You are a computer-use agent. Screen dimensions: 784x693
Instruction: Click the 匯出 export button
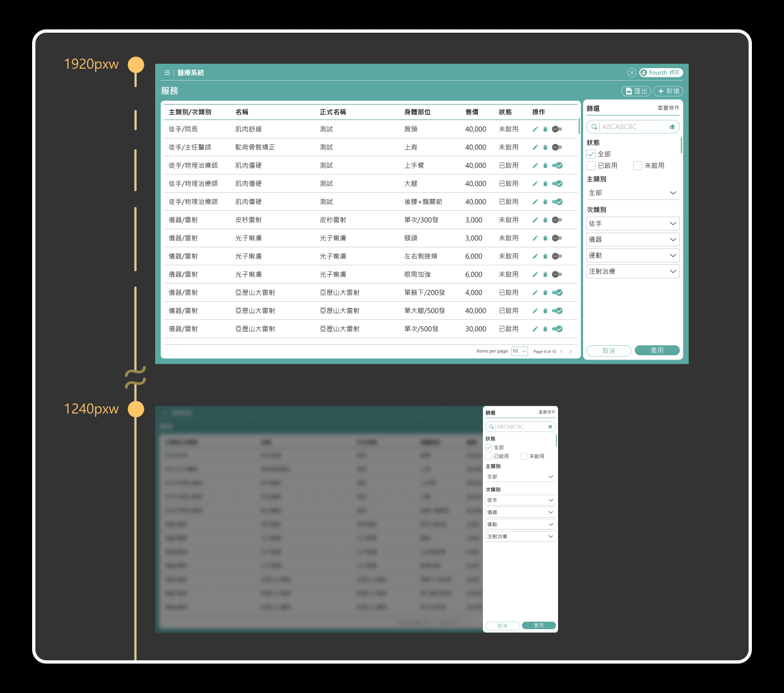click(x=636, y=91)
